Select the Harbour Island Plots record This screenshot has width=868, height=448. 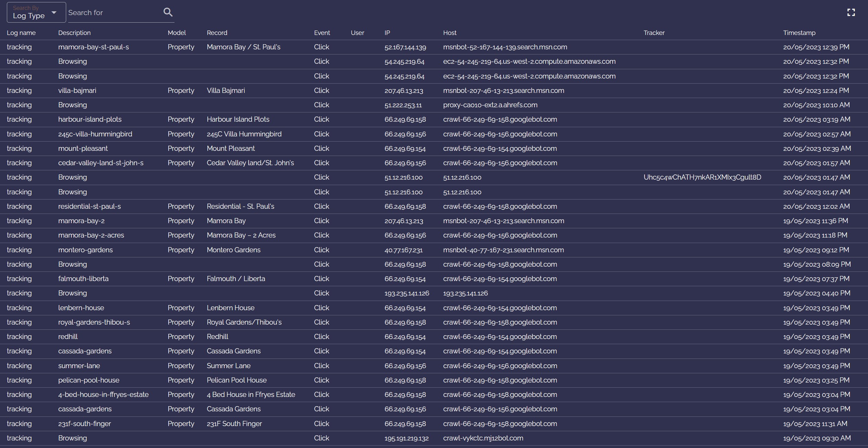[238, 119]
